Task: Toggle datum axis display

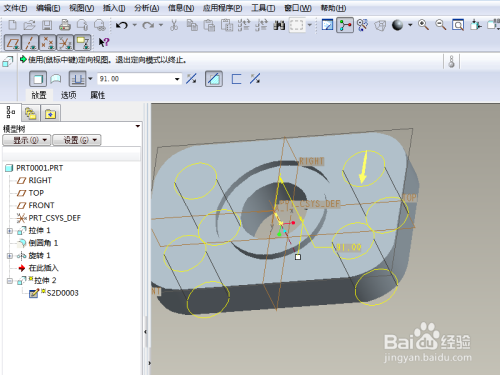Action: (x=31, y=43)
